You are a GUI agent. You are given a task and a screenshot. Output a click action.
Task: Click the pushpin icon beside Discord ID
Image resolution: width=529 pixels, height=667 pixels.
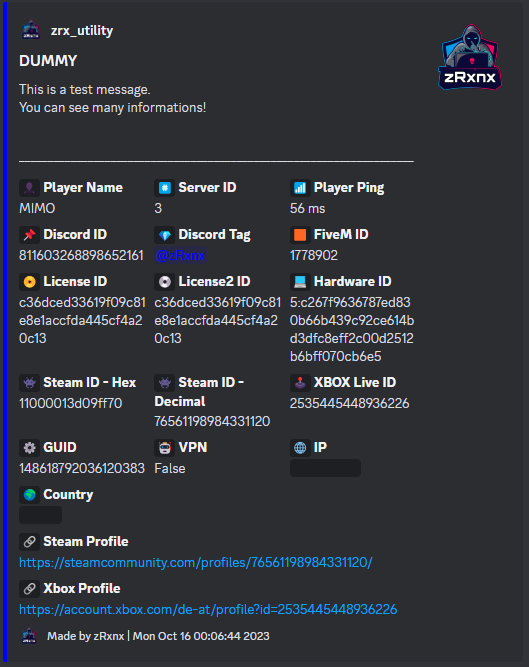click(29, 234)
